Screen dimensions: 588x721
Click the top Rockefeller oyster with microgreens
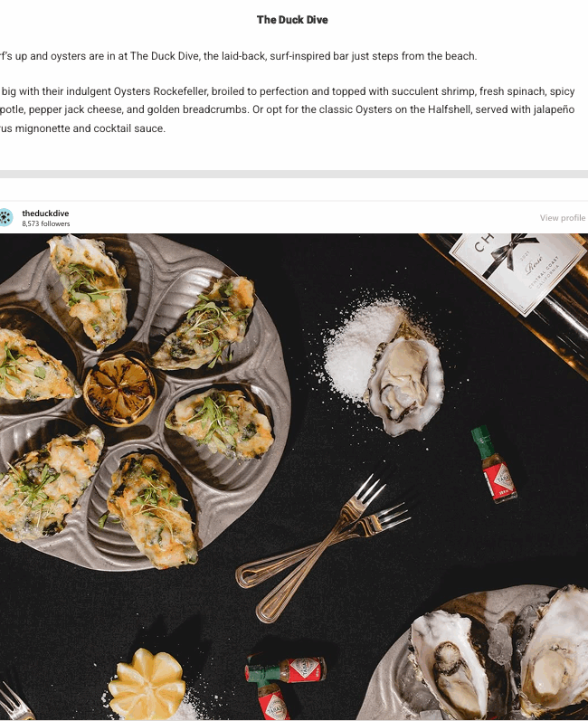(x=89, y=290)
